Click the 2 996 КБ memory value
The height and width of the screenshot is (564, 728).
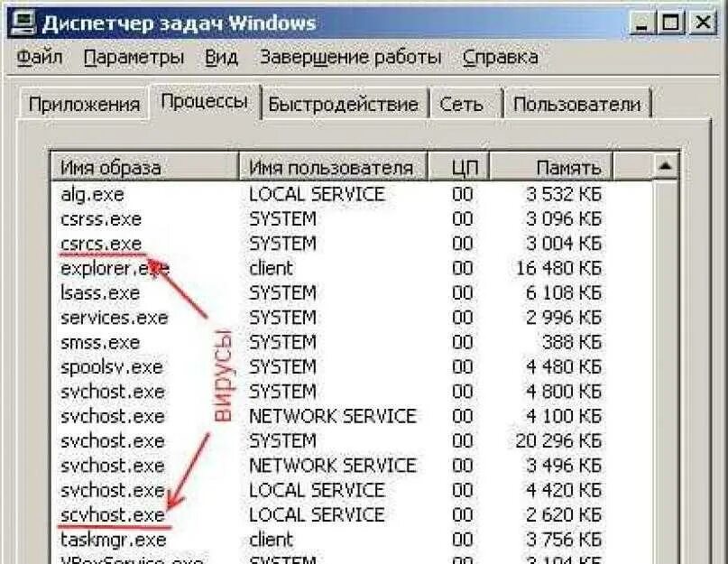564,318
